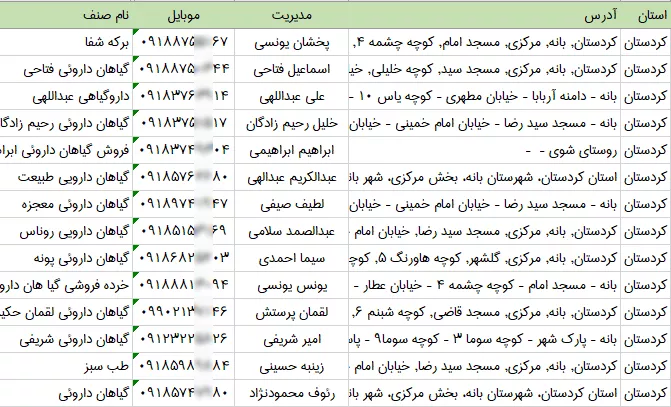Image resolution: width=671 pixels, height=407 pixels.
Task: Click manager cell عبدالصمد سلامی
Action: click(292, 231)
